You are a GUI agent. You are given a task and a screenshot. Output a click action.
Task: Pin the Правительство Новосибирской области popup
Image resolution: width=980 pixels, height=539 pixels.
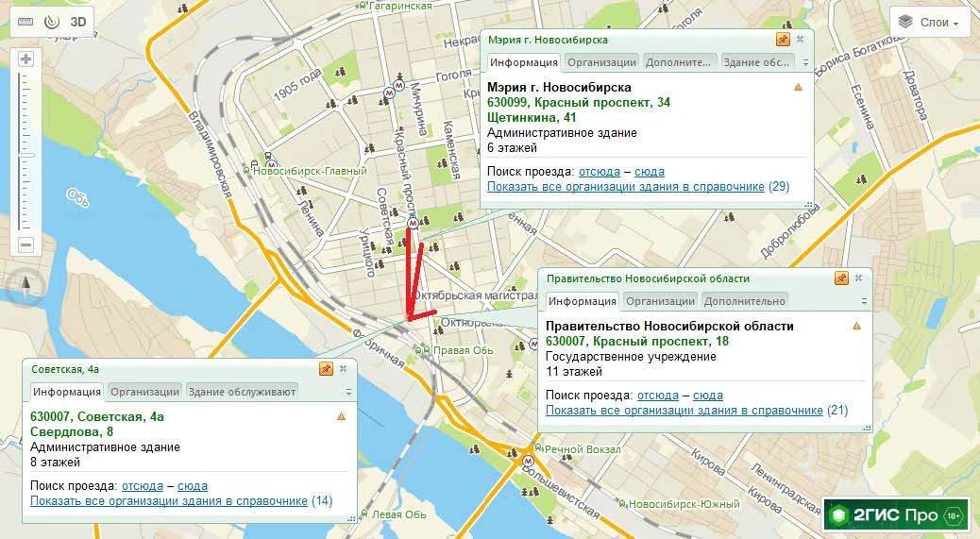pyautogui.click(x=841, y=278)
